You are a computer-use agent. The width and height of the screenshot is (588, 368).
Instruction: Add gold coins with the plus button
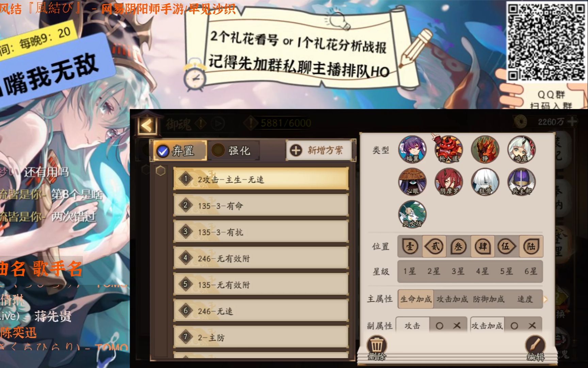tap(572, 122)
